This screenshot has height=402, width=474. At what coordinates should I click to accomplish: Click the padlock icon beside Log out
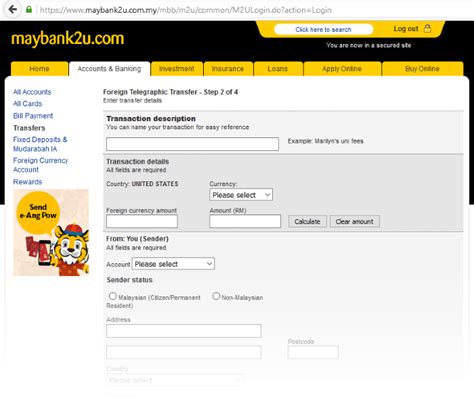coord(427,28)
